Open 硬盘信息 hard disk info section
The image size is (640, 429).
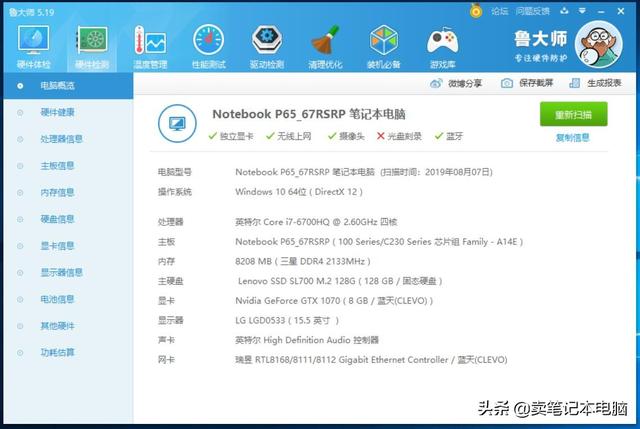[57, 219]
